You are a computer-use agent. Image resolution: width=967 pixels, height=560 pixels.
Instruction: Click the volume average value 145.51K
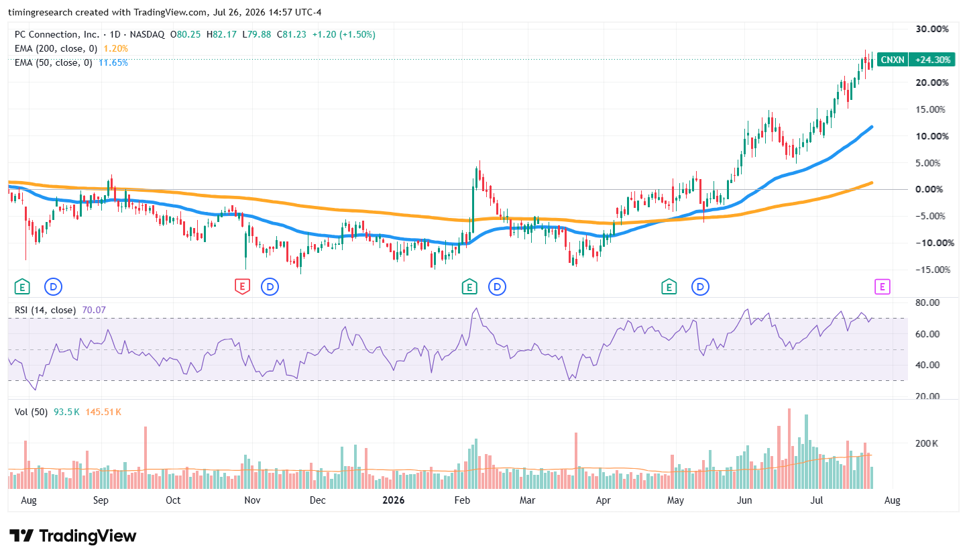[x=103, y=412]
